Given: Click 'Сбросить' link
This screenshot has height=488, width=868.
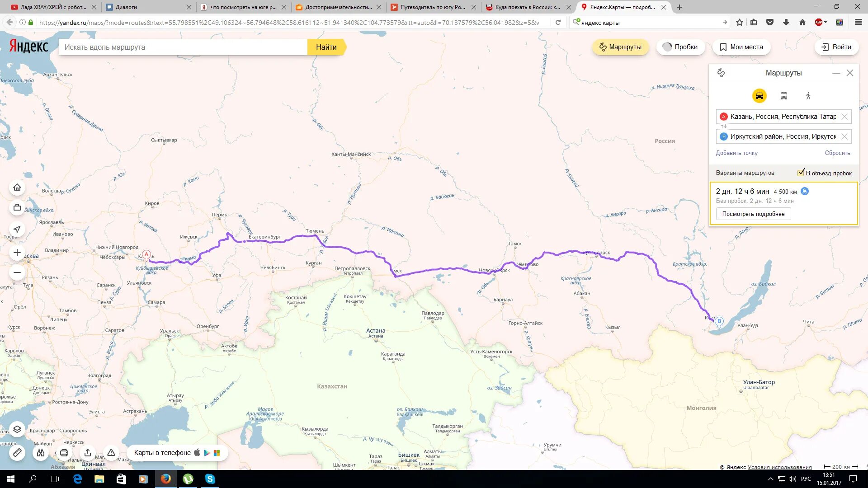Looking at the screenshot, I should coord(837,153).
